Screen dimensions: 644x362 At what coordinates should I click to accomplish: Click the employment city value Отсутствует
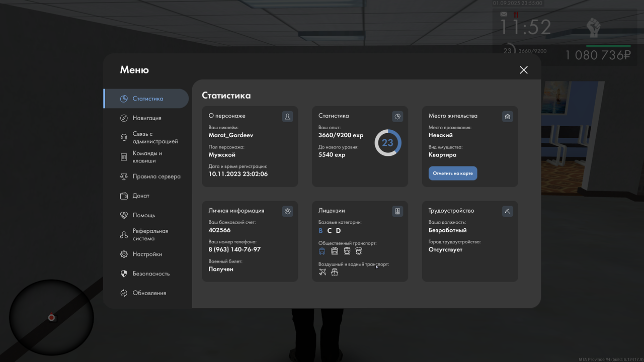point(445,250)
